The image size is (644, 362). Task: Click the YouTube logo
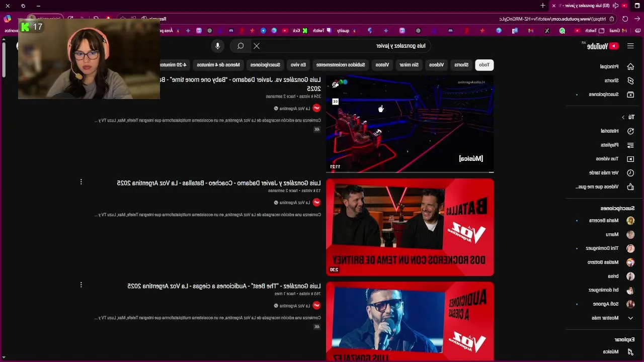coord(603,46)
